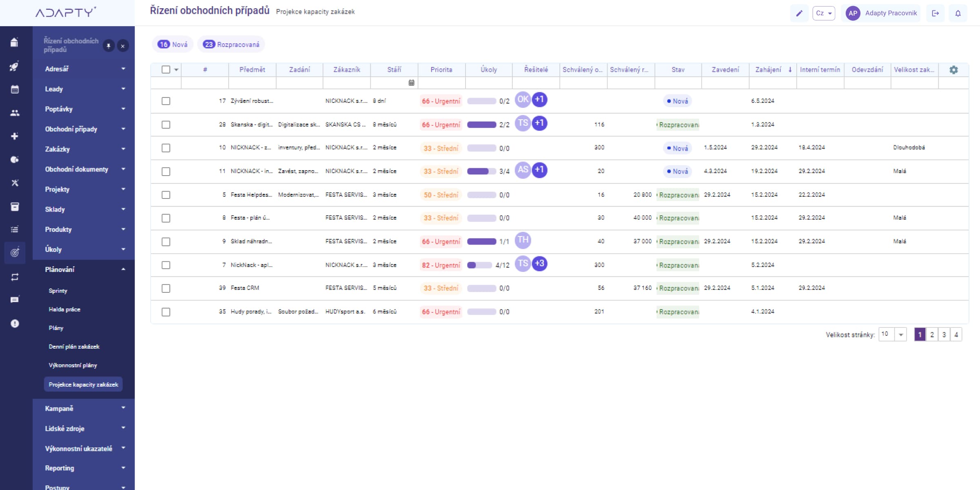This screenshot has width=980, height=490.
Task: Click the rocket icon in left sidebar
Action: tap(15, 66)
